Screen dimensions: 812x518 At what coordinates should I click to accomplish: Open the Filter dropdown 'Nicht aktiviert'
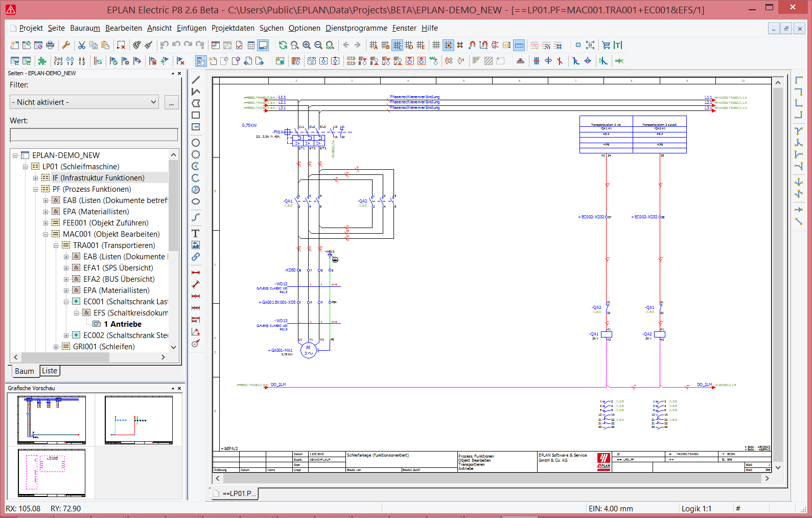pos(84,102)
